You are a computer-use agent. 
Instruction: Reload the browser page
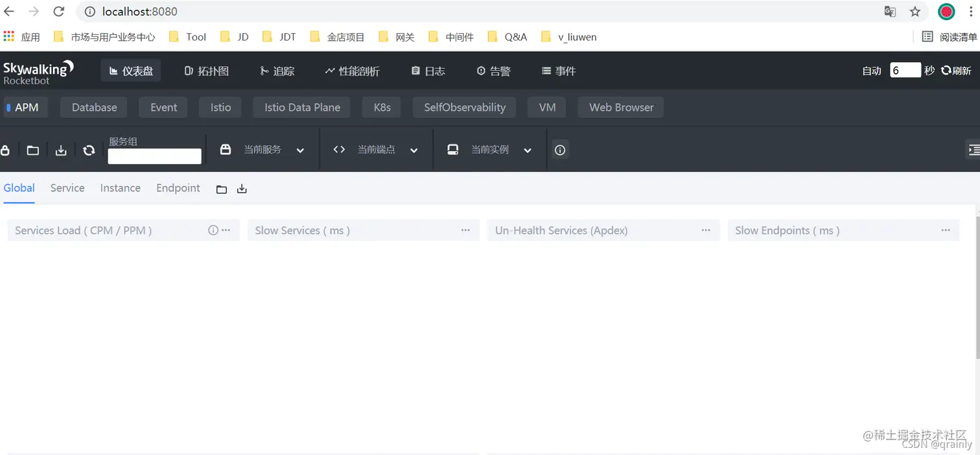tap(58, 12)
